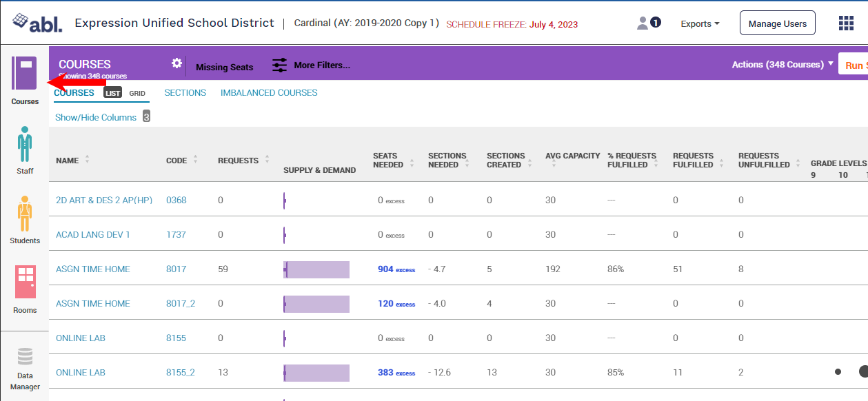Image resolution: width=868 pixels, height=401 pixels.
Task: Open the Students sidebar icon
Action: (25, 214)
